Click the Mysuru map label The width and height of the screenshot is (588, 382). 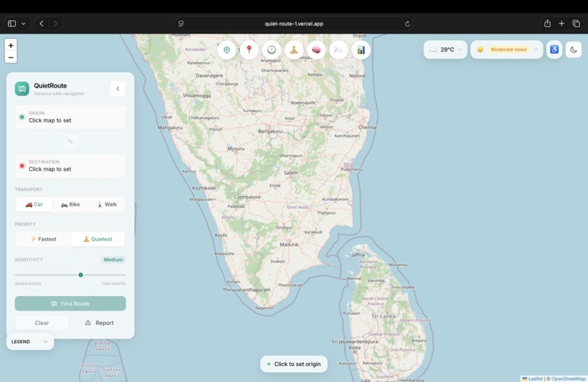[236, 149]
